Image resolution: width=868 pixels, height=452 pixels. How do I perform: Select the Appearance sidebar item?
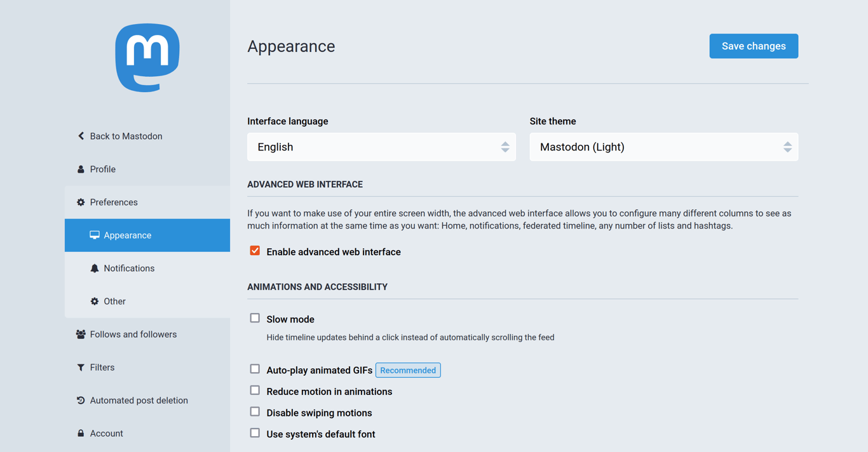(x=128, y=236)
